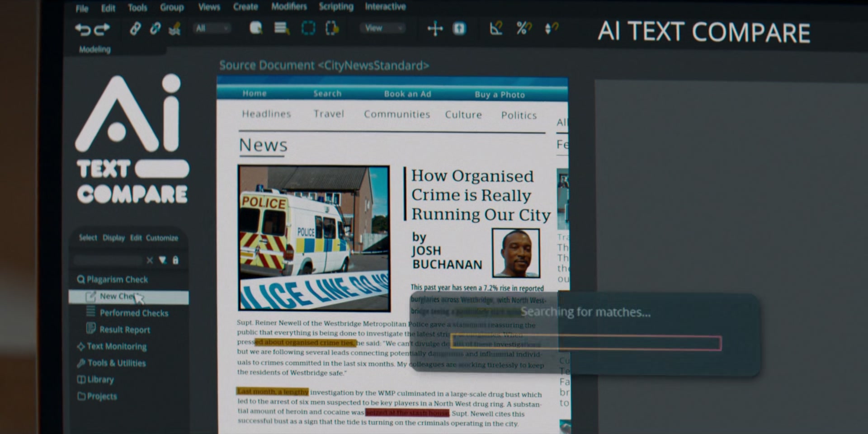Open the Modifiers menu

tap(289, 7)
